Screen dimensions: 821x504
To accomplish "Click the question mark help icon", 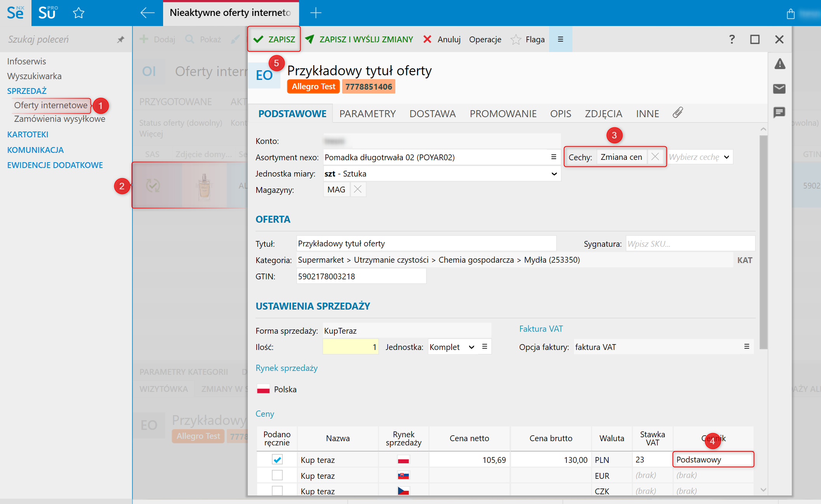I will click(x=732, y=39).
